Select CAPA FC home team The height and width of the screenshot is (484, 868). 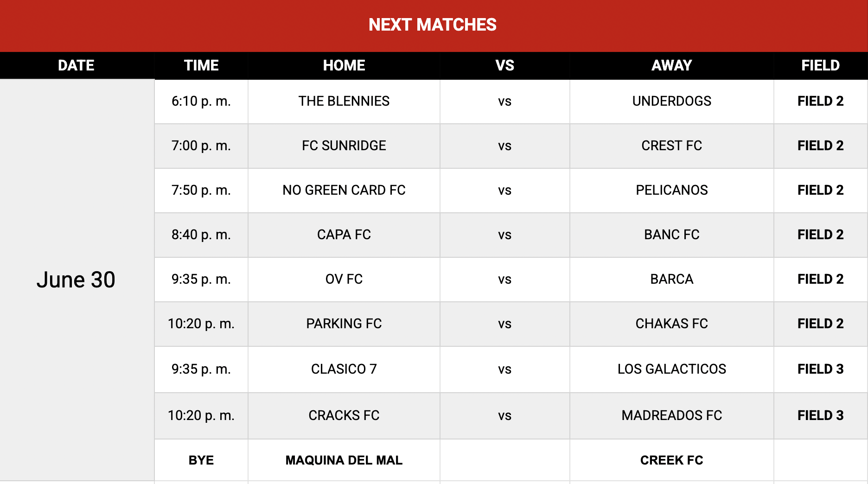point(344,235)
